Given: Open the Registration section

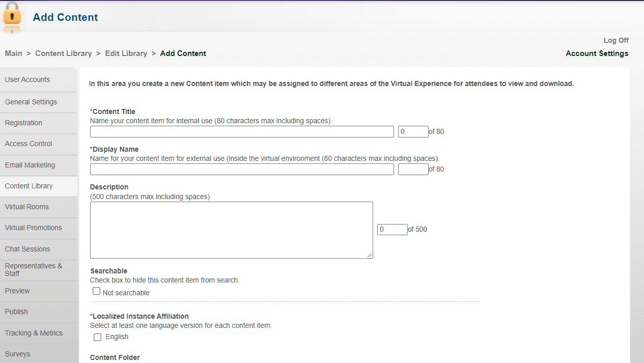Looking at the screenshot, I should click(x=23, y=123).
